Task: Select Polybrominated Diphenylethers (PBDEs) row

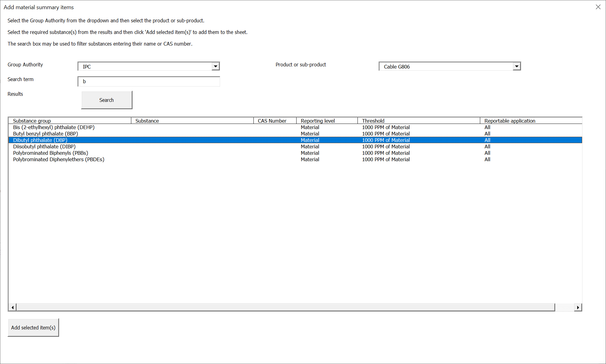Action: (59, 159)
